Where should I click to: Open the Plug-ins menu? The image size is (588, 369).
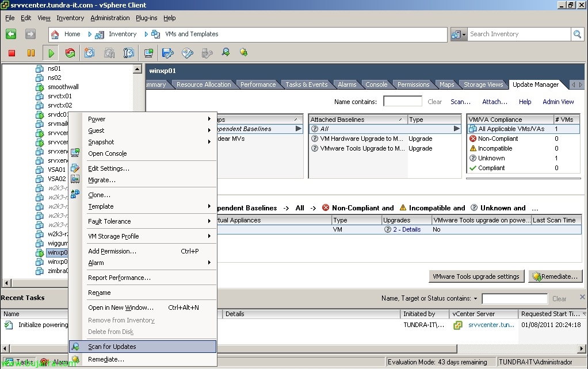click(x=146, y=18)
